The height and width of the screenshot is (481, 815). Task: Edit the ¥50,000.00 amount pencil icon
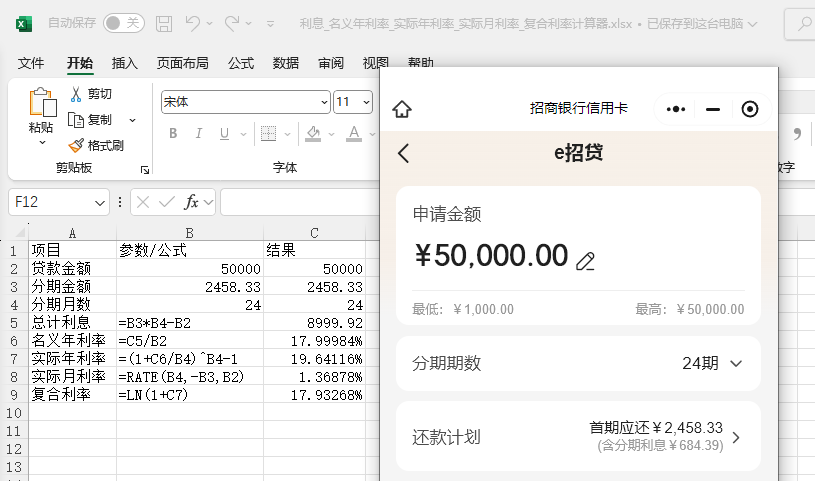tap(585, 261)
